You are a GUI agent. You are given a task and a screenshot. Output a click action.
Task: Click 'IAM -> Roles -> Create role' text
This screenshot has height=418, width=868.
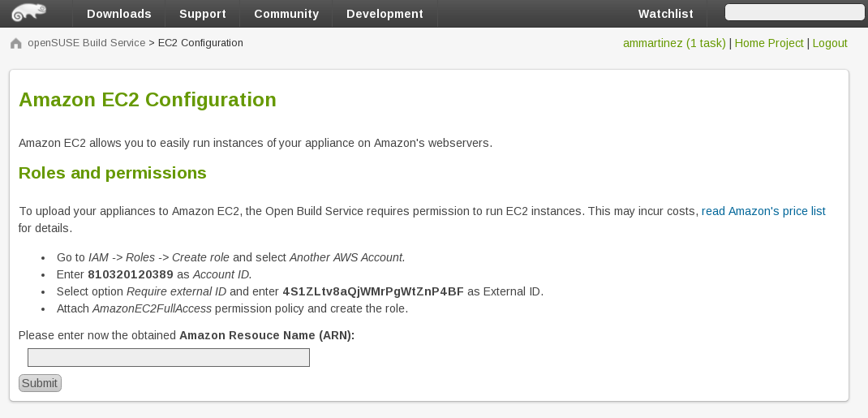pyautogui.click(x=159, y=257)
